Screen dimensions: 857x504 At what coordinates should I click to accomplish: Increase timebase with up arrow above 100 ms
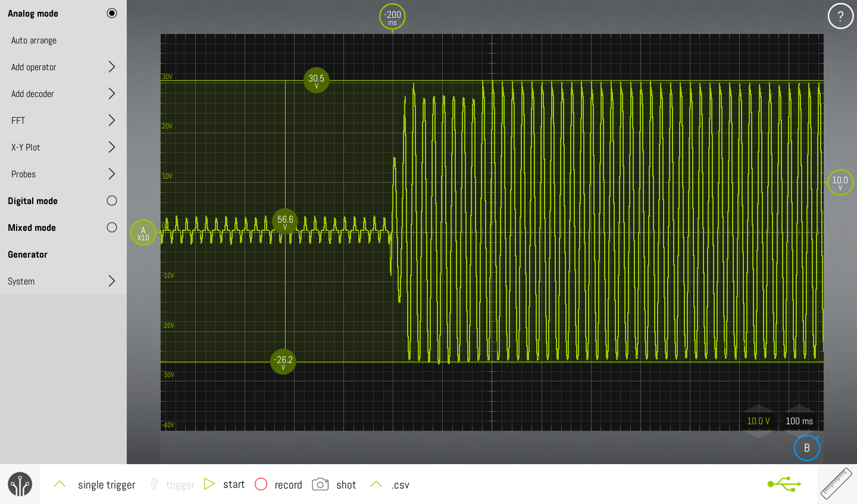tap(799, 408)
